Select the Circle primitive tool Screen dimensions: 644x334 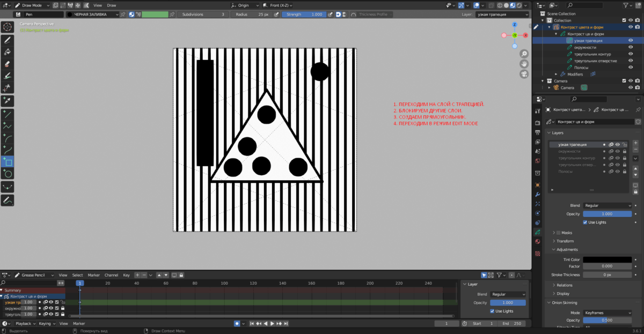8,173
